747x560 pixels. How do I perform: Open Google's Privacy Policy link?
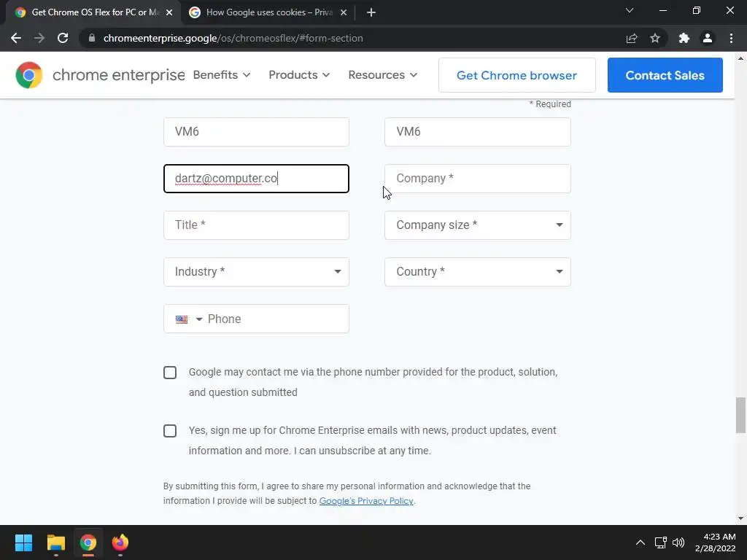tap(366, 501)
